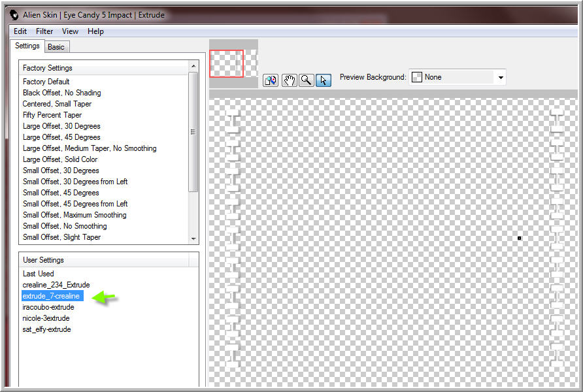Select nicole-3extrude user setting
The image size is (583, 392).
(x=46, y=318)
